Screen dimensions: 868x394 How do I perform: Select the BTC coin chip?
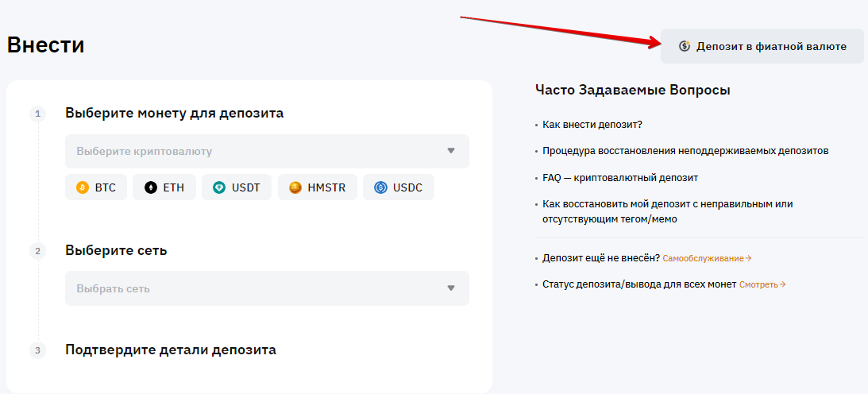(x=96, y=187)
